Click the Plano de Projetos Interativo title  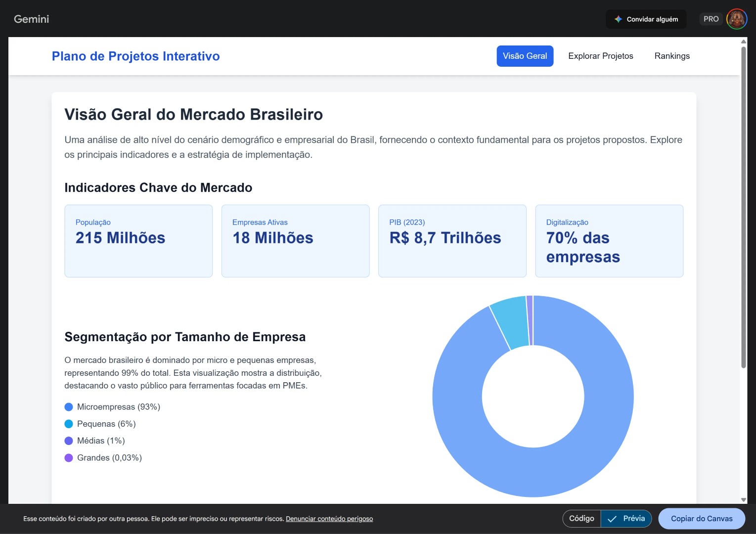[135, 56]
